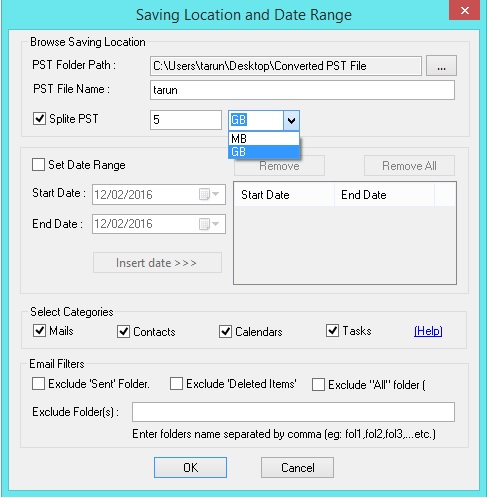Close the Saving Location dialog window

464,11
